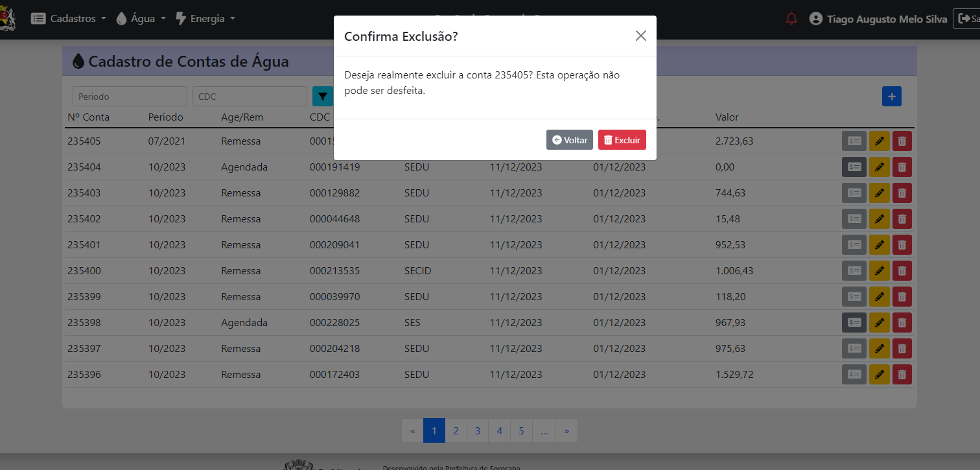Close the Confirma Exclusão dialog
Screen dimensions: 980x470
(x=640, y=36)
